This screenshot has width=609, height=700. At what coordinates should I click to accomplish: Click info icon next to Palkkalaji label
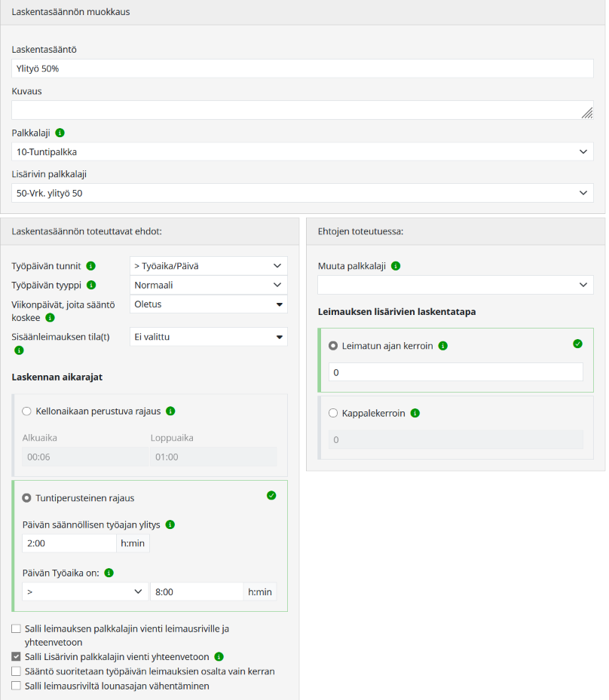60,133
